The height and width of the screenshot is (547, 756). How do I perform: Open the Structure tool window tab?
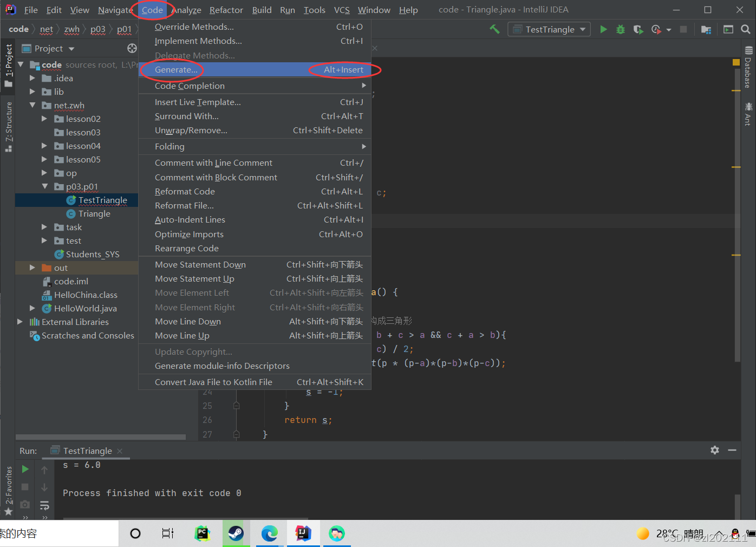coord(8,126)
